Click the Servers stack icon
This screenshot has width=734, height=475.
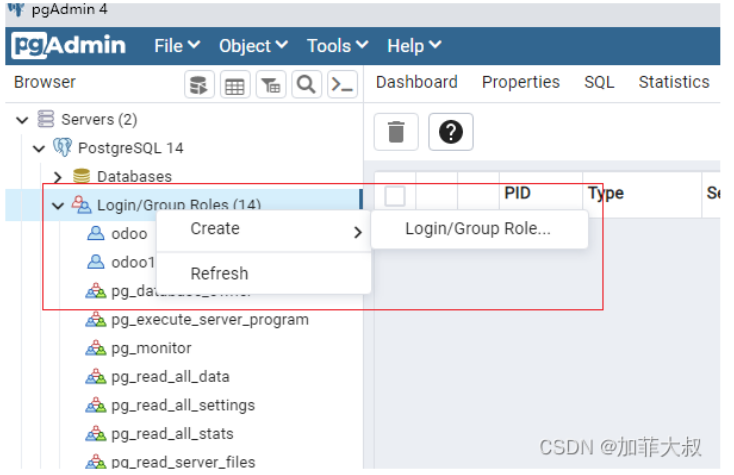pos(46,119)
